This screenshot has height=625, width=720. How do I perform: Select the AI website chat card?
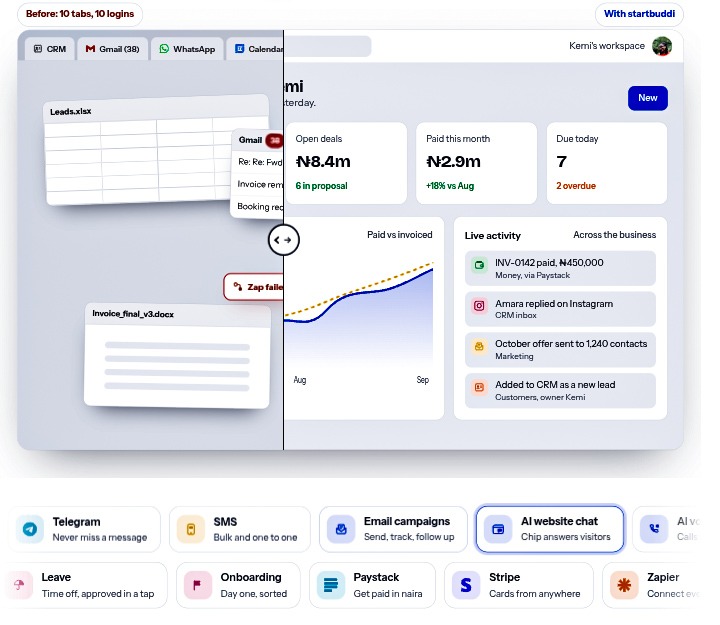tap(550, 529)
